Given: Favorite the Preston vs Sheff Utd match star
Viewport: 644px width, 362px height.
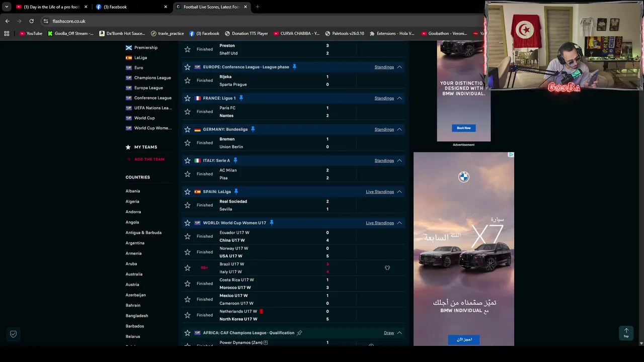Looking at the screenshot, I should (187, 49).
